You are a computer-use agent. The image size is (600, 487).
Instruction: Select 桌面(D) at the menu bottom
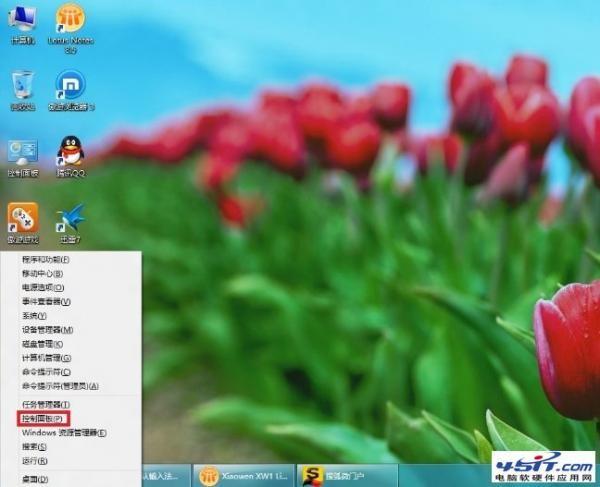(x=36, y=479)
